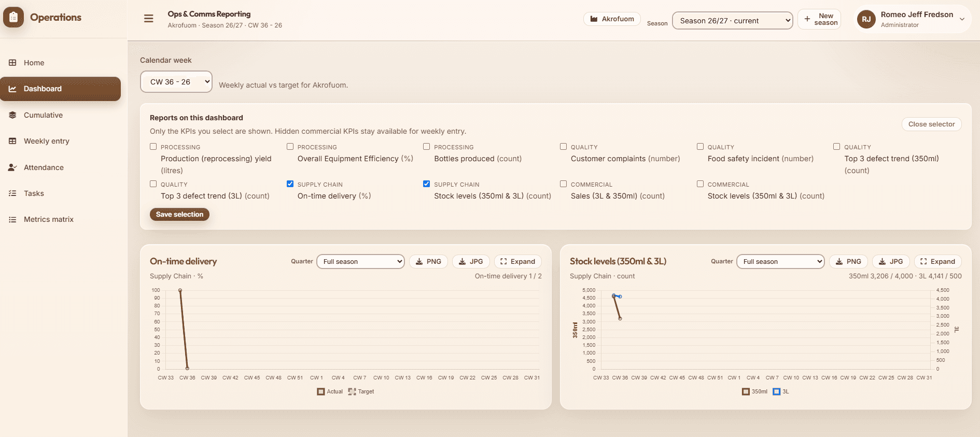Toggle the hamburger sidebar menu icon

pyautogui.click(x=149, y=19)
